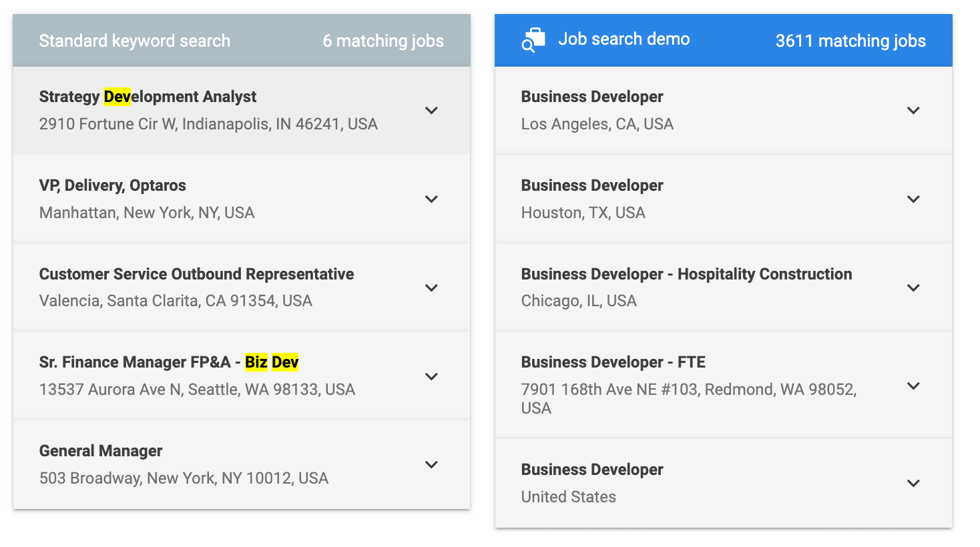This screenshot has width=980, height=547.
Task: Expand the VP, Delivery, Optaros listing
Action: coord(432,199)
